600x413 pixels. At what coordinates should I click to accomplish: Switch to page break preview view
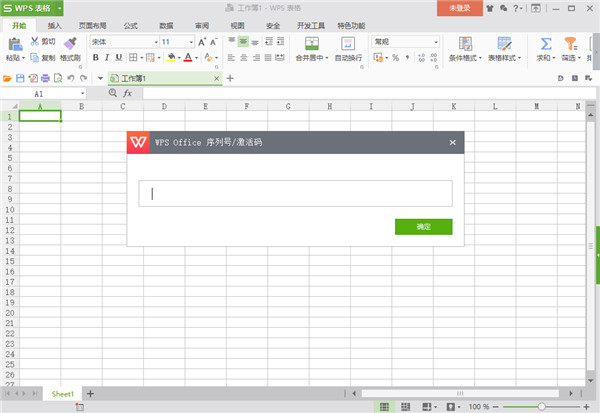pos(405,406)
